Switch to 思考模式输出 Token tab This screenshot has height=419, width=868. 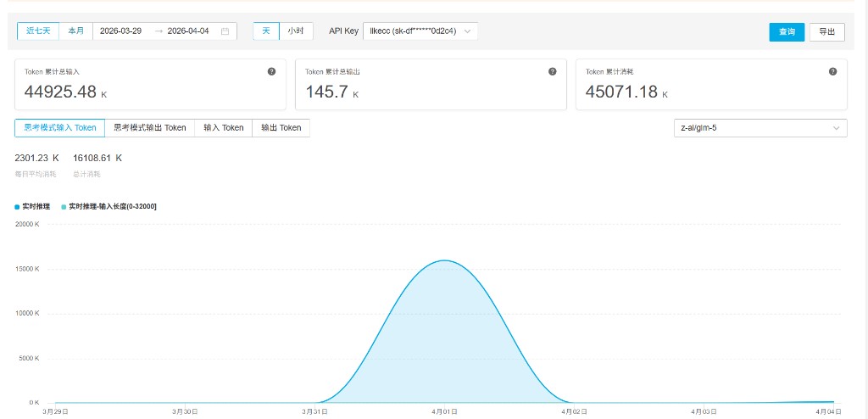point(150,128)
